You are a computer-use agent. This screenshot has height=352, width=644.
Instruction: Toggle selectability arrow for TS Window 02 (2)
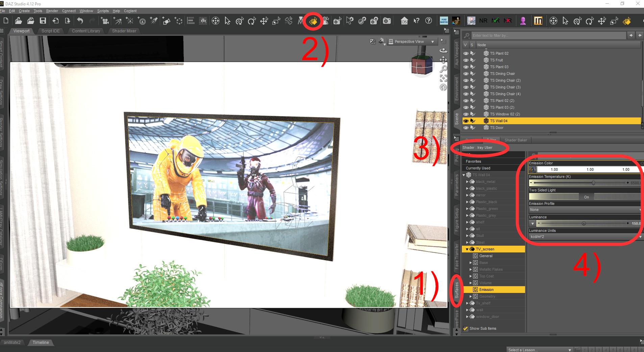473,114
